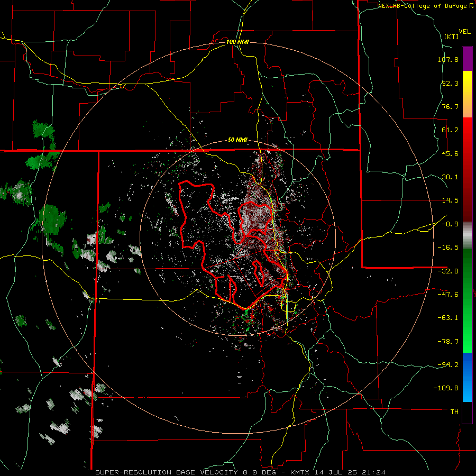Click the VEL legend title

[465, 32]
